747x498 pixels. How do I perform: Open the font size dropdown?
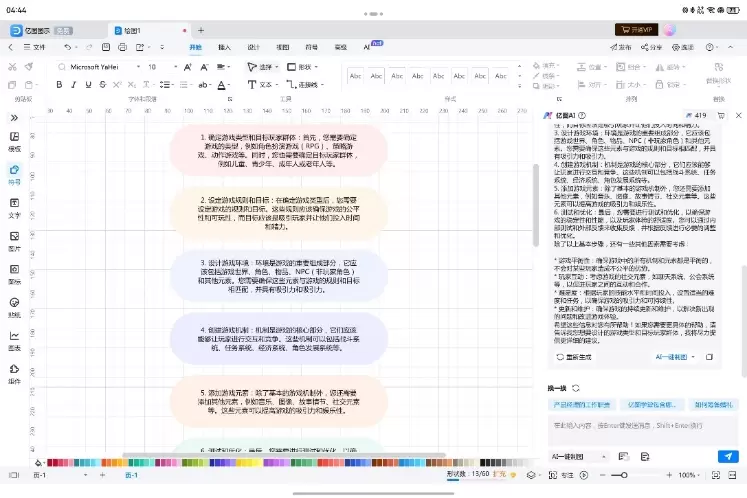(160, 67)
